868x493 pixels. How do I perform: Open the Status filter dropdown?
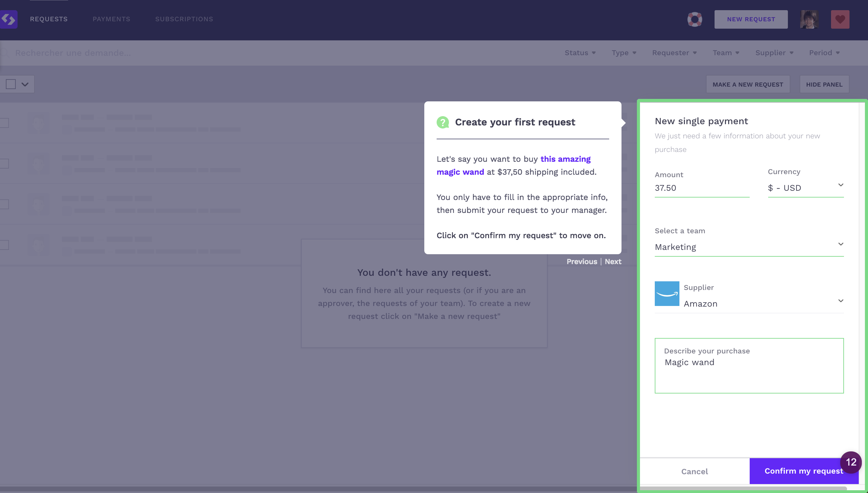click(x=580, y=53)
